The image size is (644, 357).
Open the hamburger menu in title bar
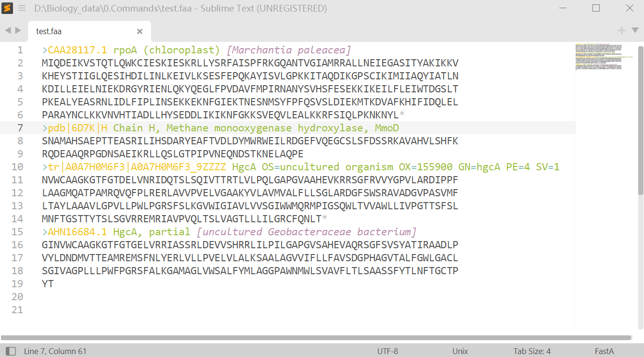[x=22, y=8]
